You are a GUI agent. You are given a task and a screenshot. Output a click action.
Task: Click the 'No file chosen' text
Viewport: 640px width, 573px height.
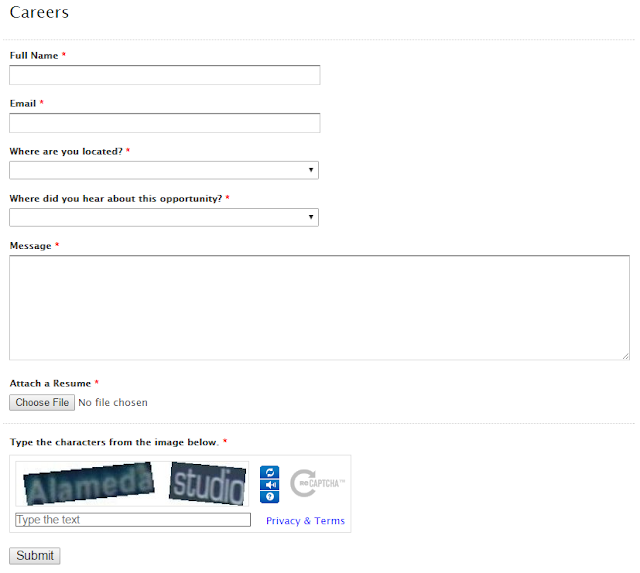click(x=113, y=402)
